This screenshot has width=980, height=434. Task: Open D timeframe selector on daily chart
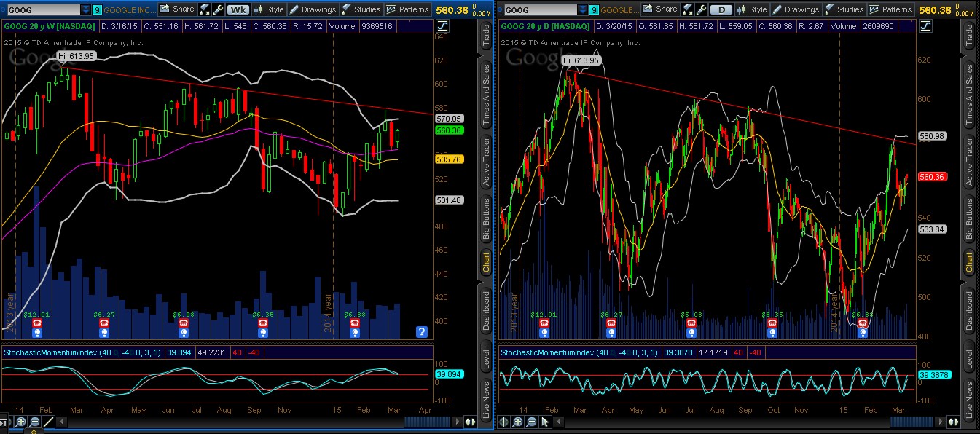tap(721, 9)
